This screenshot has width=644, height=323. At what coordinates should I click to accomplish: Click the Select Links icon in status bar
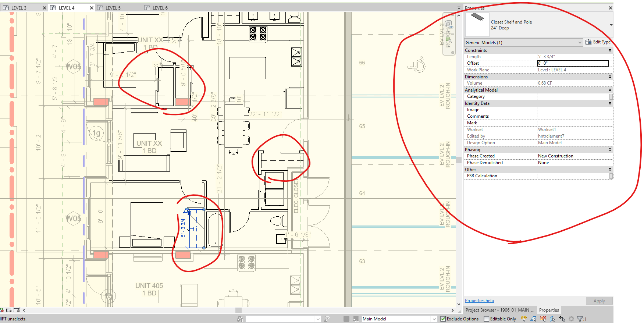[x=524, y=319]
